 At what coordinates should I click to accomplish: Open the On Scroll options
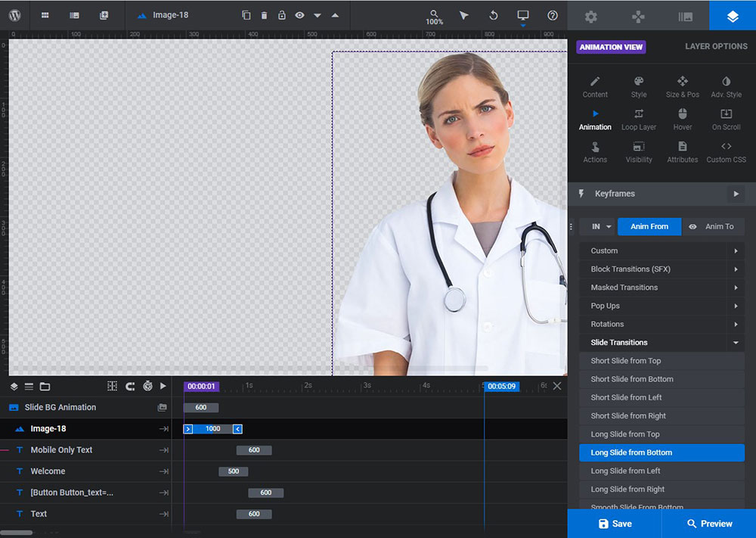726,120
